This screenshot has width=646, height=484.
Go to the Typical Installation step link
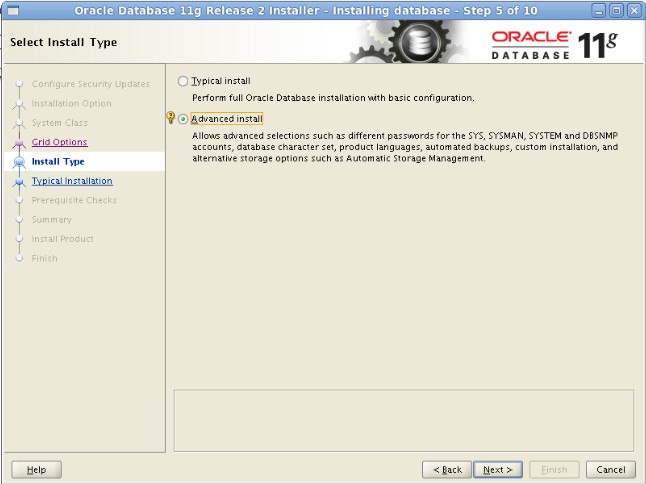pos(72,181)
